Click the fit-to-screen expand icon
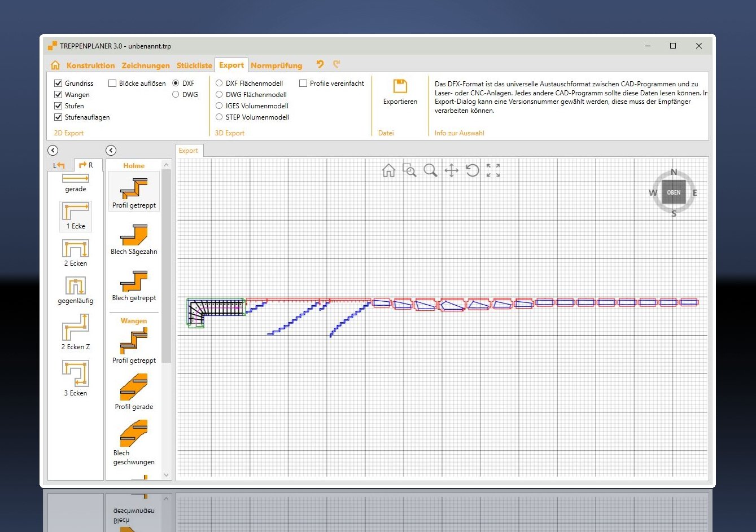The image size is (756, 532). click(493, 170)
